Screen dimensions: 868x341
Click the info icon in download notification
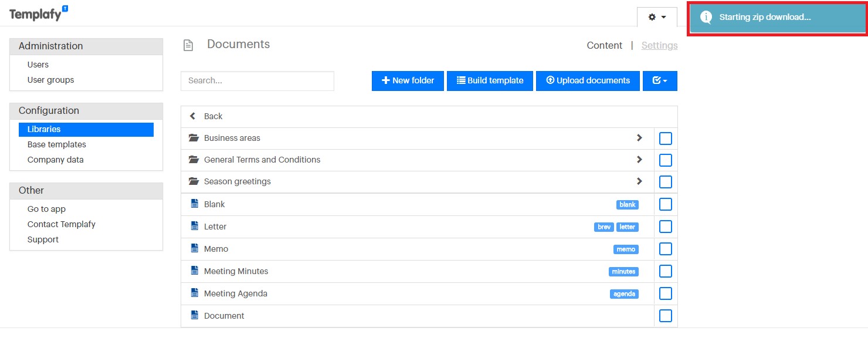click(706, 17)
